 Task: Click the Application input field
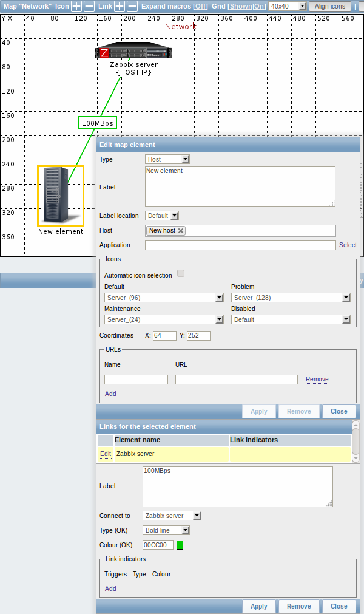(240, 245)
